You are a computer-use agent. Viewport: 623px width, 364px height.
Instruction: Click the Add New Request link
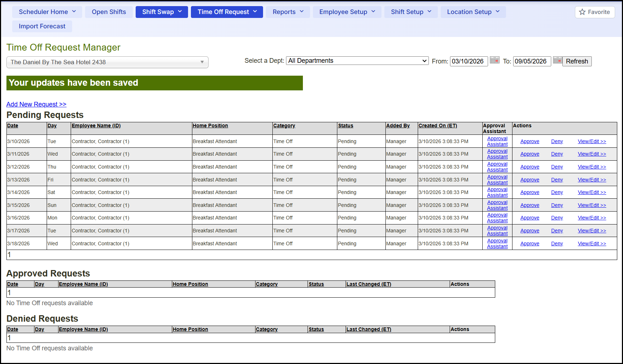coord(36,104)
